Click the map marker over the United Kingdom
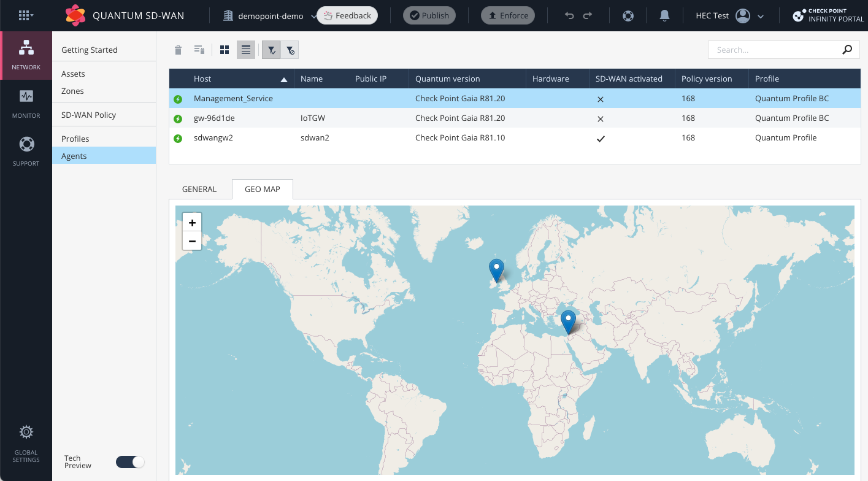The image size is (868, 481). [x=496, y=271]
